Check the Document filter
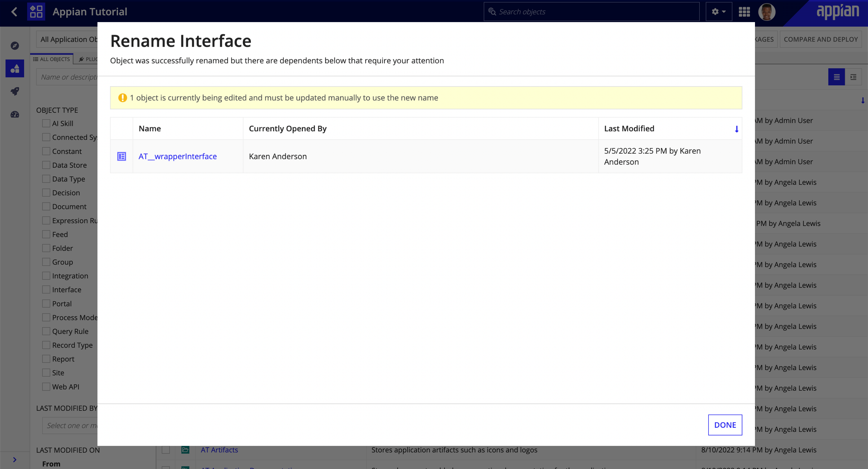Screen dimensions: 868x469 click(x=46, y=207)
